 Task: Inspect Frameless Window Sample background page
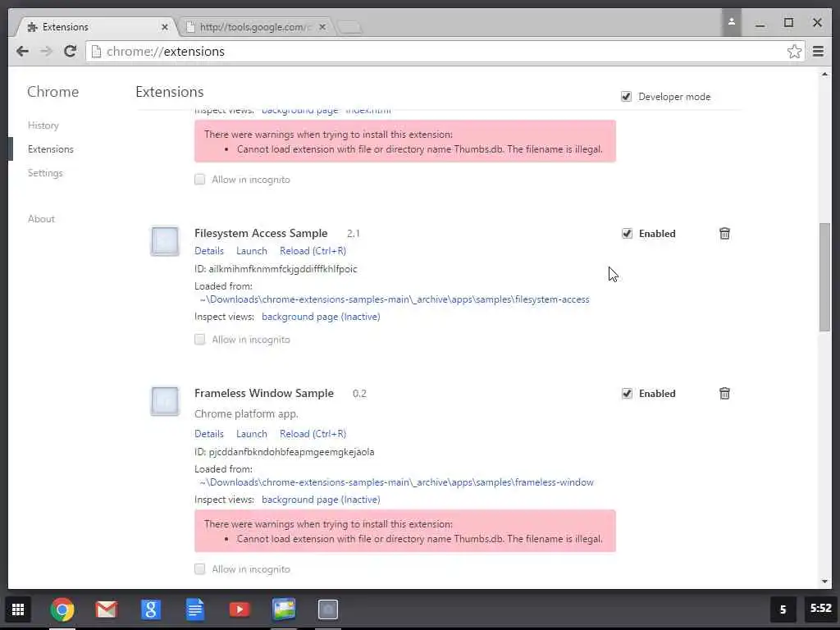click(321, 500)
